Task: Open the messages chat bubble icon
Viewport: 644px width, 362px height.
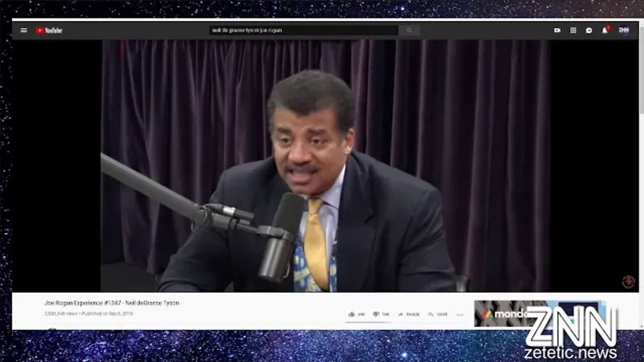Action: 589,30
